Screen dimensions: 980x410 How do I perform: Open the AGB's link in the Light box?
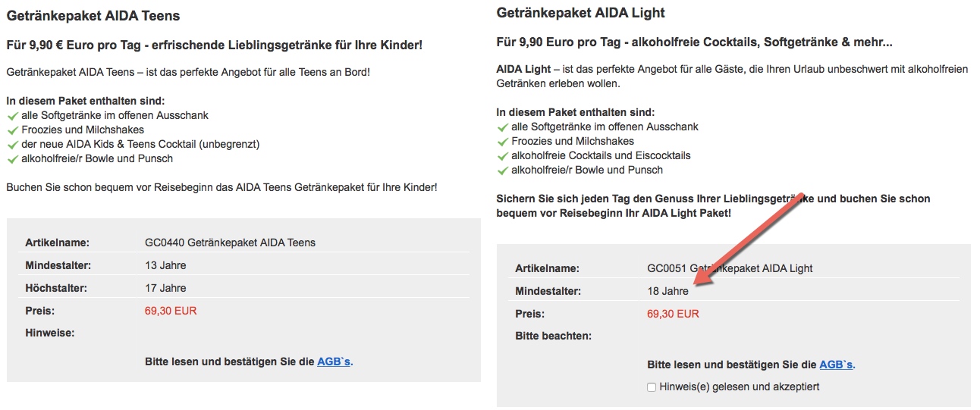836,365
